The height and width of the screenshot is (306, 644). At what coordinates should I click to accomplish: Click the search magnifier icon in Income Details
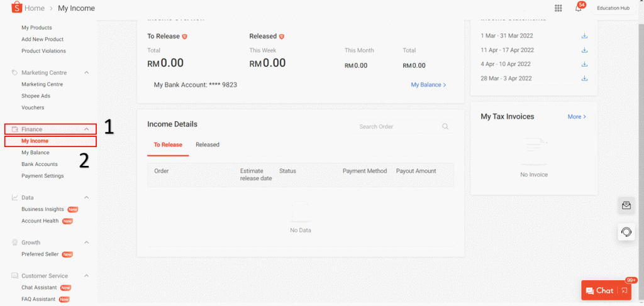click(445, 127)
